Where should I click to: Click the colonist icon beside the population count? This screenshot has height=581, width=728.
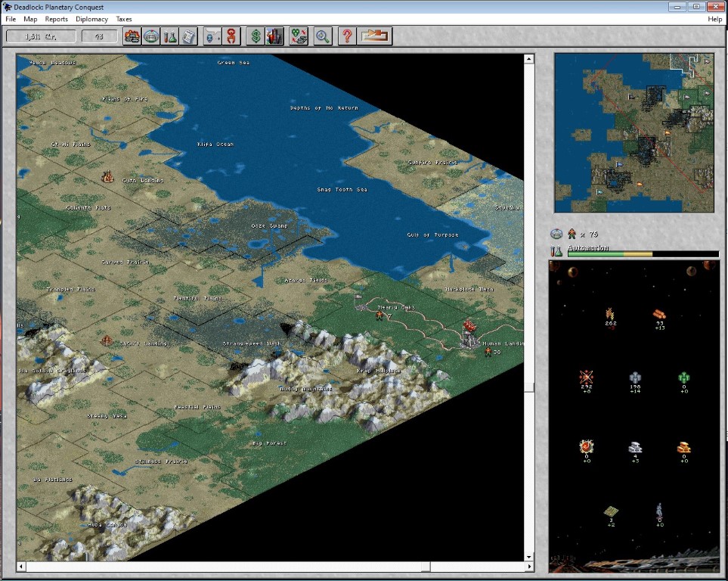[x=572, y=234]
